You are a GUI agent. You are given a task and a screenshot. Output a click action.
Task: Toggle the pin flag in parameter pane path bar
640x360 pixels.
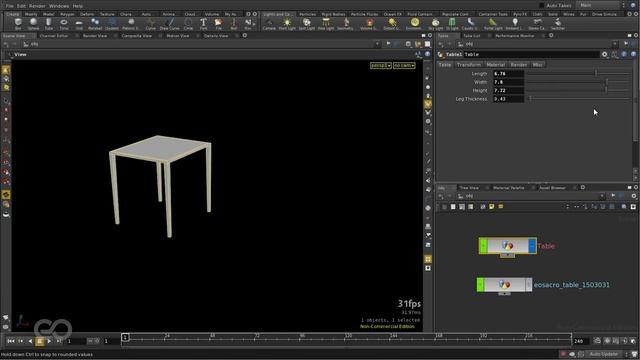(626, 44)
